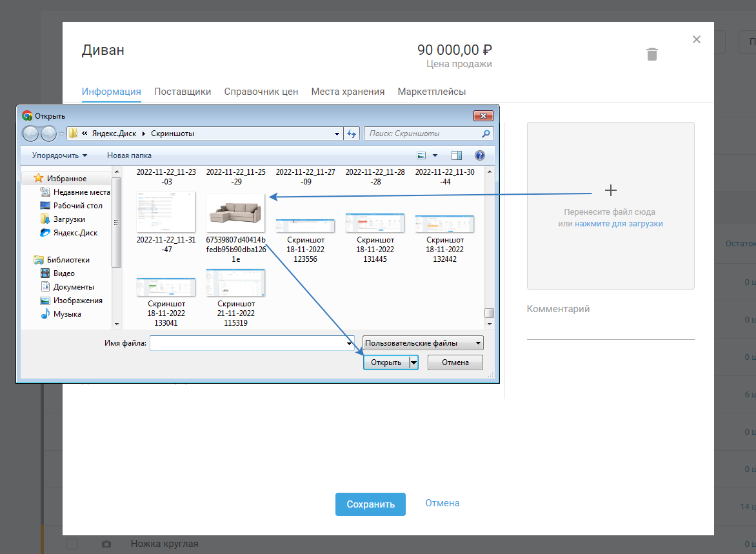Click Новая папка in the toolbar
This screenshot has height=554, width=756.
(x=129, y=155)
